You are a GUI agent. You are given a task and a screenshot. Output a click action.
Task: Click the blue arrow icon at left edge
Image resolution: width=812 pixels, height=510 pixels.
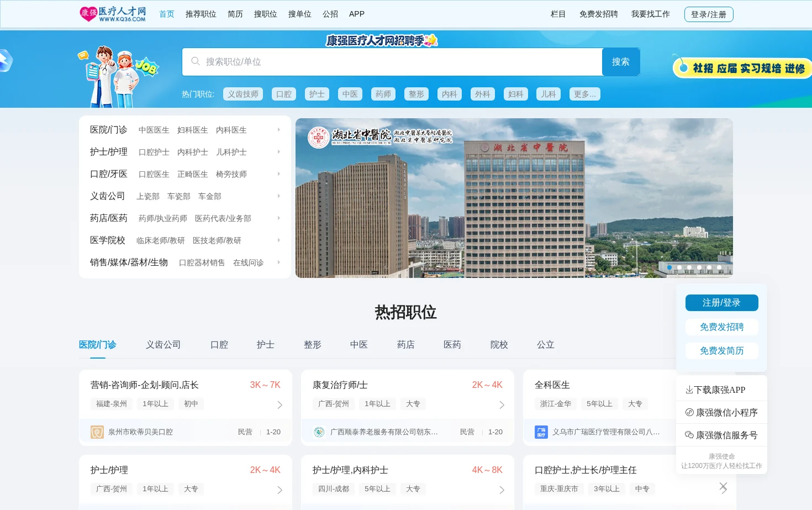pos(6,61)
